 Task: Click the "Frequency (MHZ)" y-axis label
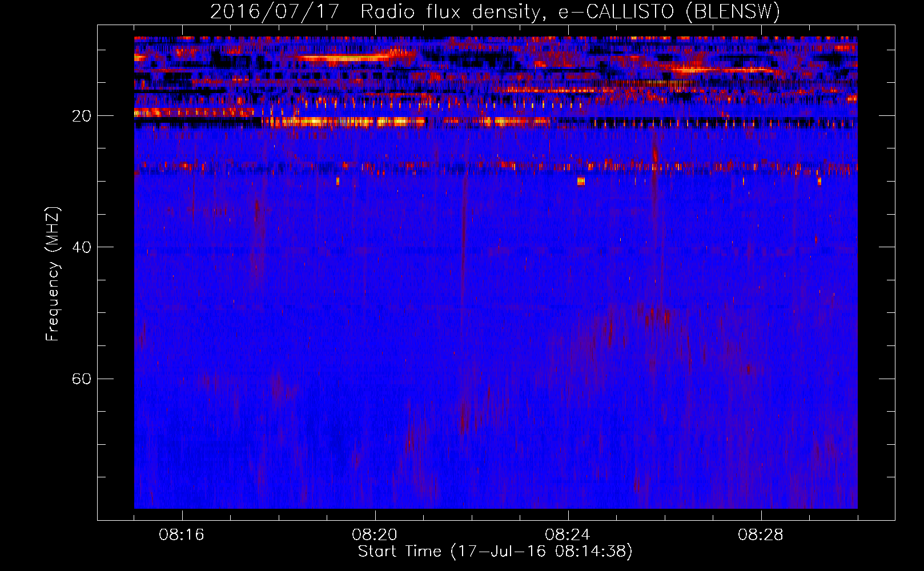tap(53, 274)
